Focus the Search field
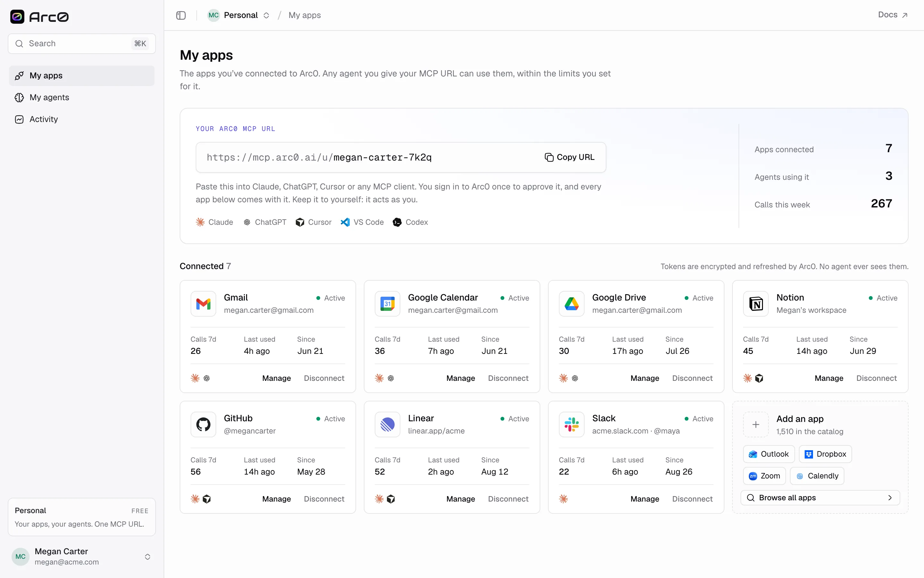This screenshot has width=924, height=578. (82, 44)
